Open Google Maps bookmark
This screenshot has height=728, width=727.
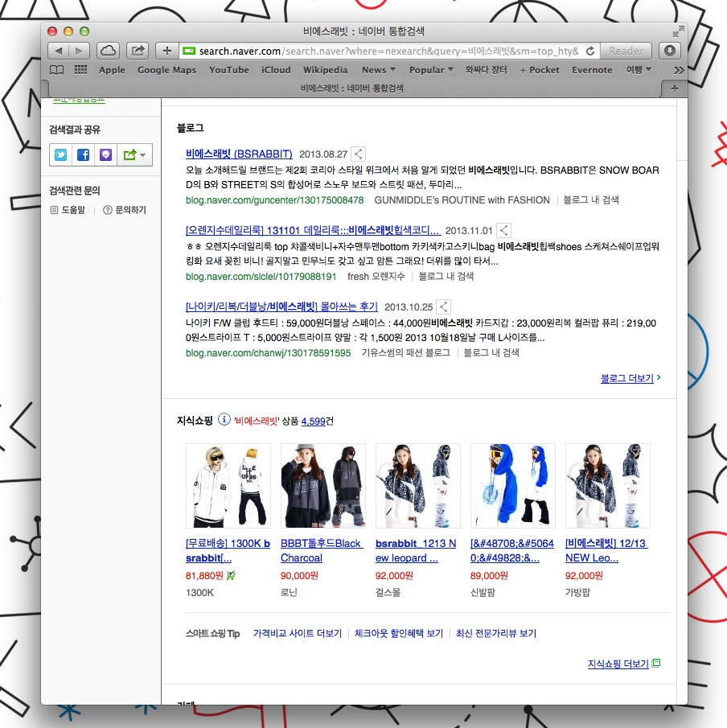point(166,70)
